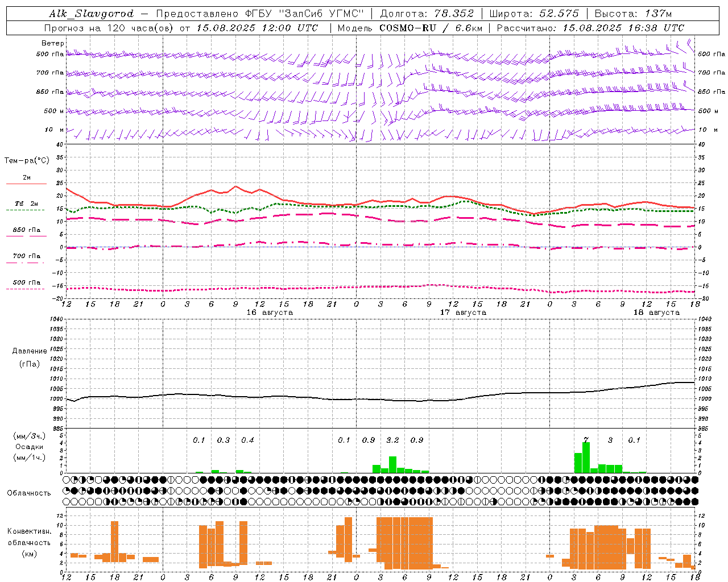Click the 0.3 precipitation amount value

pyautogui.click(x=224, y=440)
